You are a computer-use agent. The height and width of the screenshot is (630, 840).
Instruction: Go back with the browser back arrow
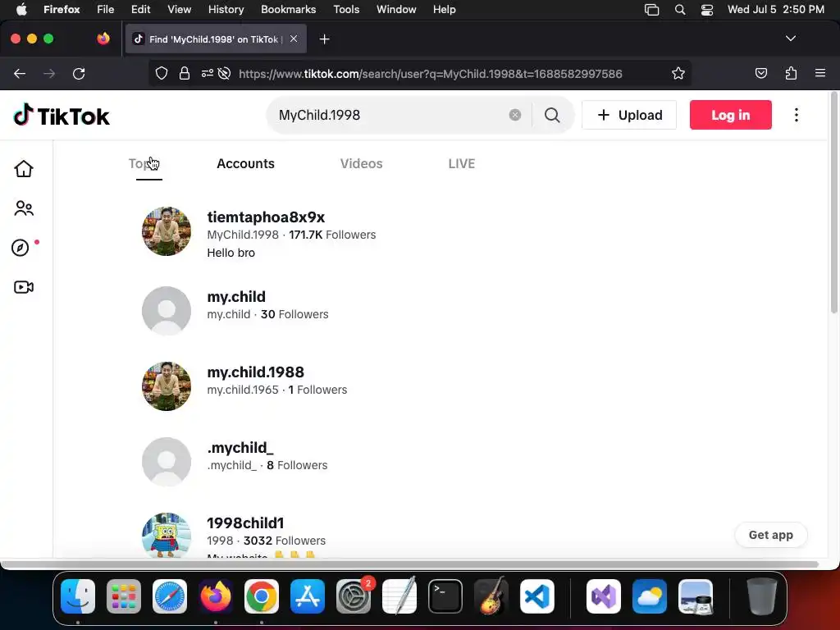point(20,73)
